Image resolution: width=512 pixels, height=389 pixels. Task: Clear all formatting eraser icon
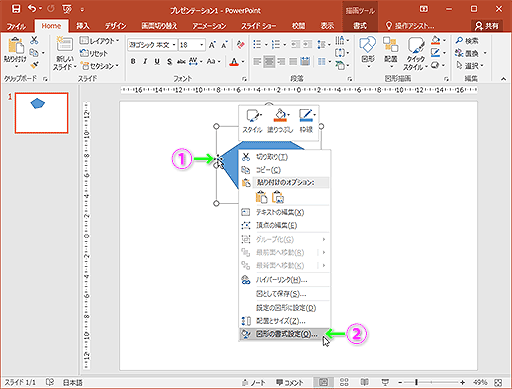[240, 45]
